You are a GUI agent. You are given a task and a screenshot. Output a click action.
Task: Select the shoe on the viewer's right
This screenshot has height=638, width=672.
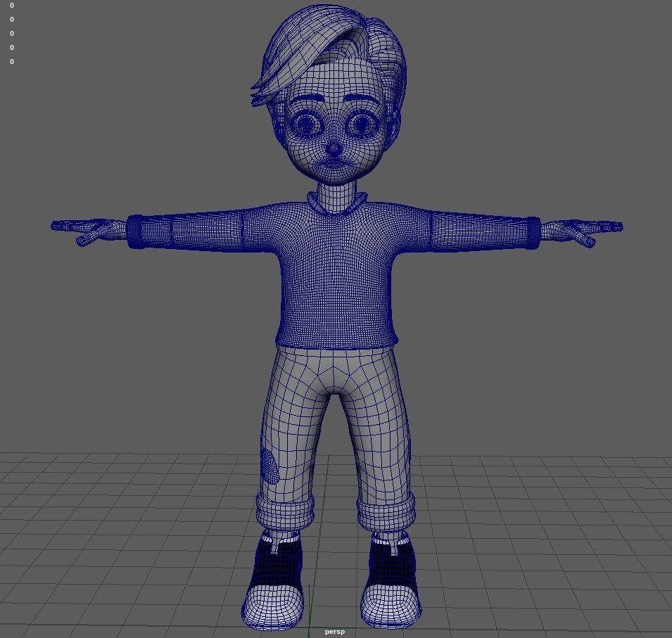click(x=391, y=580)
